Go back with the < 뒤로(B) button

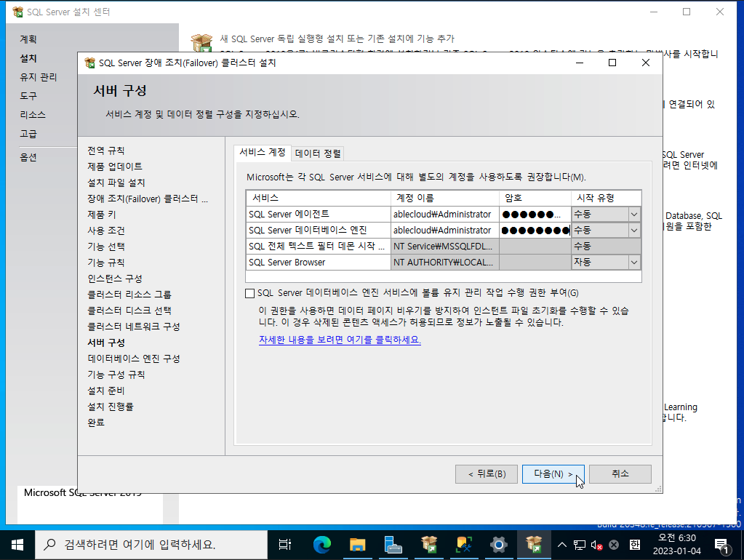coord(487,474)
